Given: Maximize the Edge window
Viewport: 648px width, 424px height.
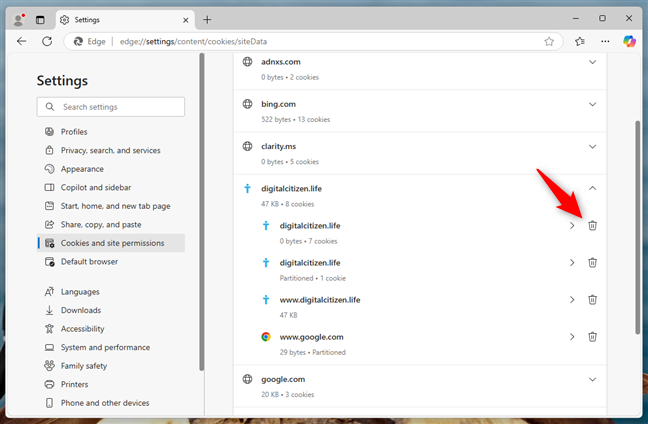Looking at the screenshot, I should tap(602, 19).
